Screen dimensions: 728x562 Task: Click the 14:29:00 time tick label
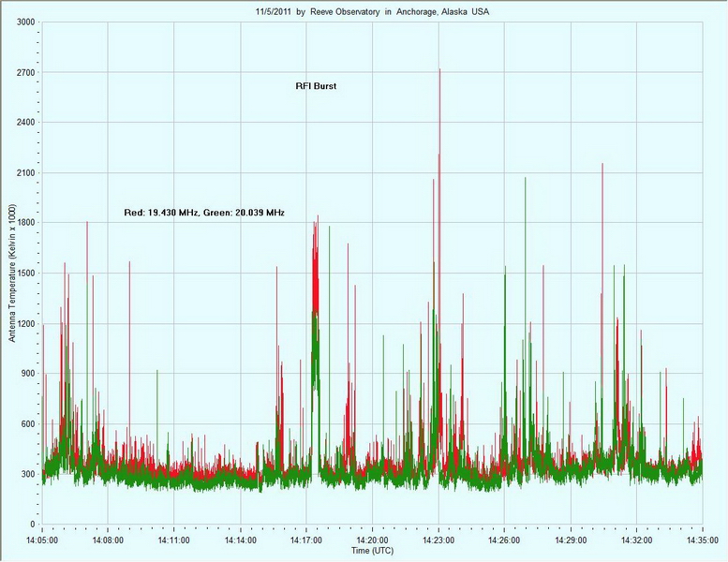tap(571, 540)
